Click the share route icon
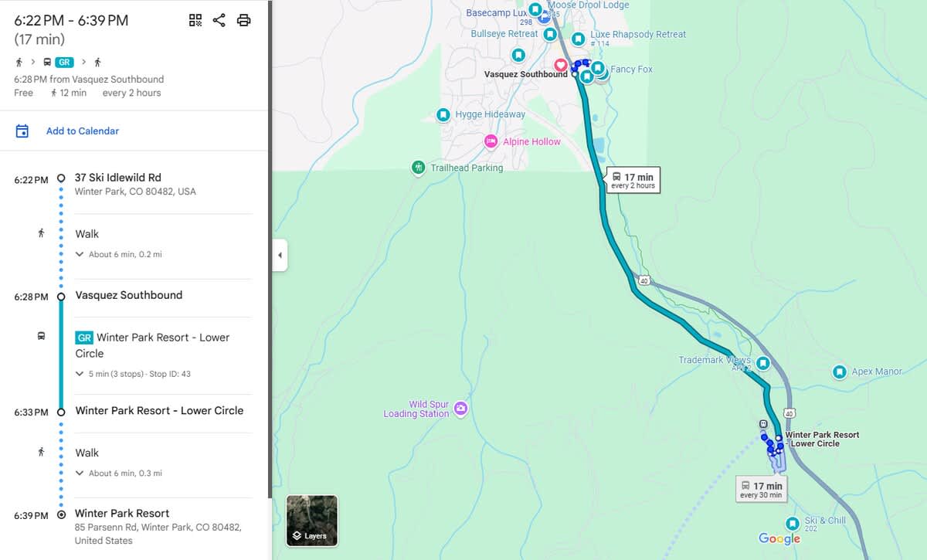The image size is (927, 560). click(x=219, y=21)
